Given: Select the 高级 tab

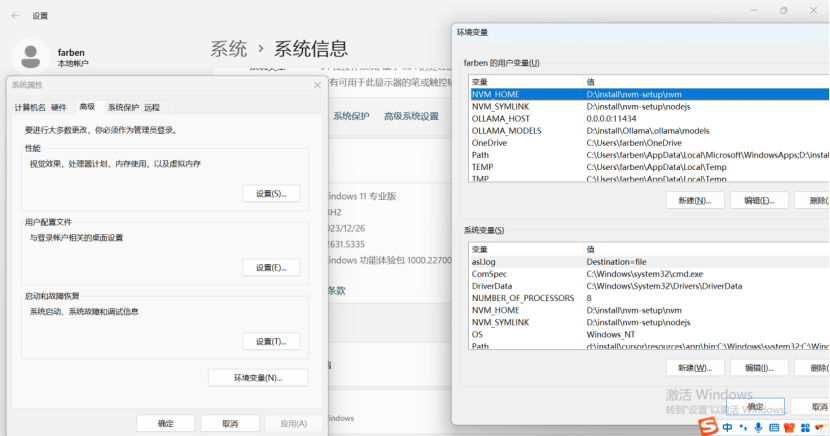Looking at the screenshot, I should tap(87, 107).
